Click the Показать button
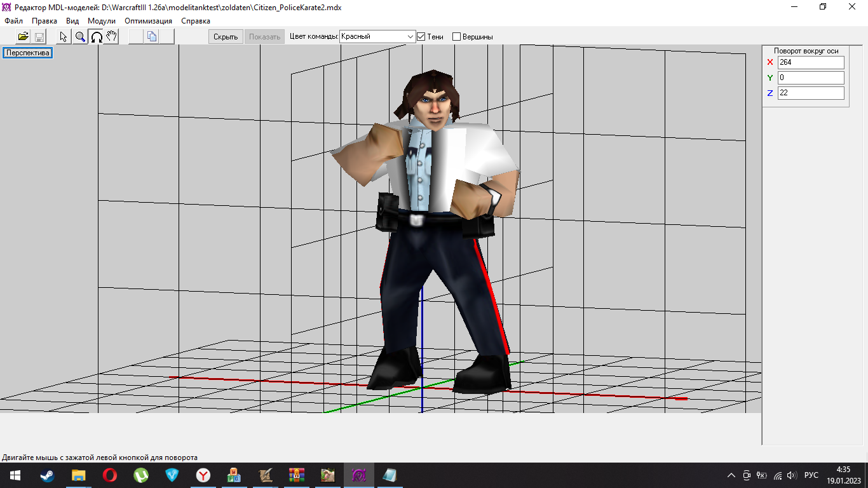Screen dimensions: 868x488 tap(265, 37)
